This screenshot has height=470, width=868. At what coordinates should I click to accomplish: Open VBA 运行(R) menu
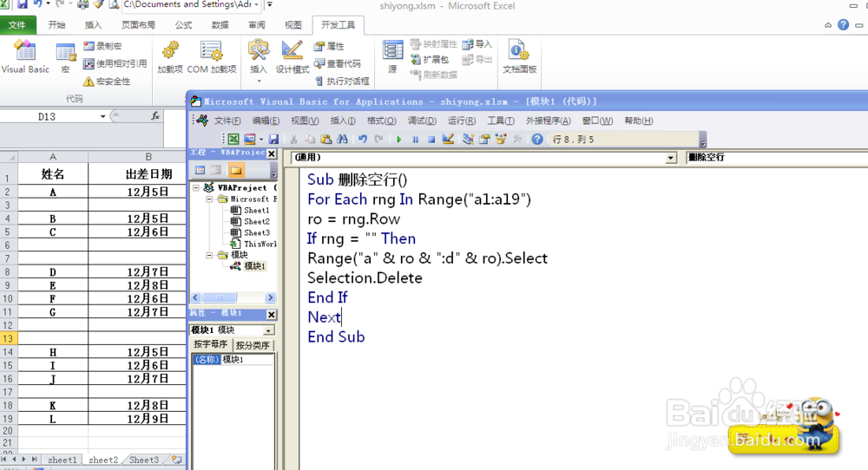462,121
